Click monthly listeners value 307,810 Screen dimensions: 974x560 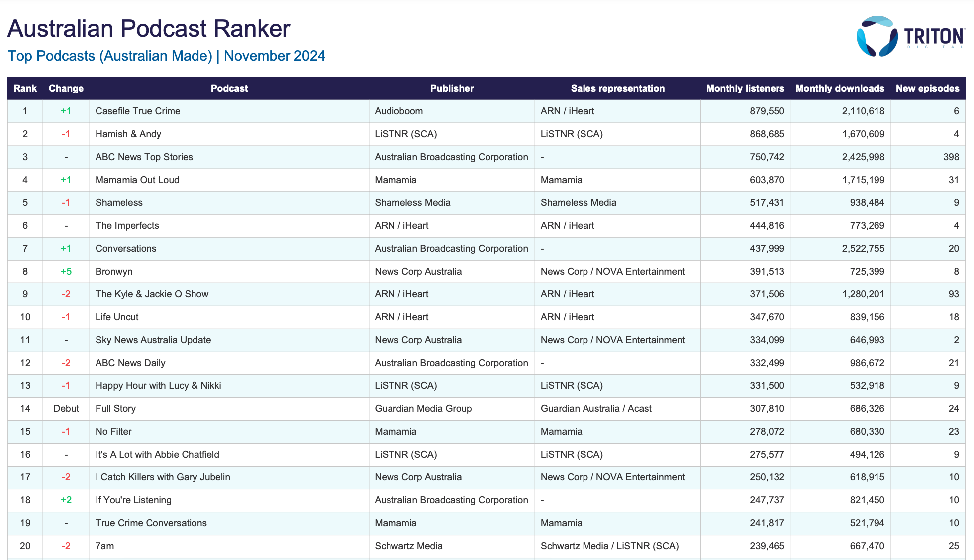tap(767, 408)
